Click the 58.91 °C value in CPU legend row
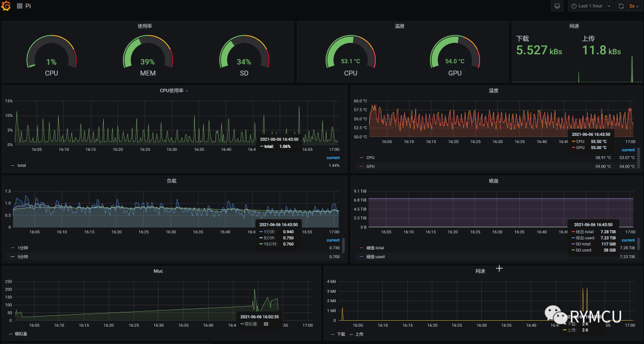The image size is (644, 344). pos(602,157)
